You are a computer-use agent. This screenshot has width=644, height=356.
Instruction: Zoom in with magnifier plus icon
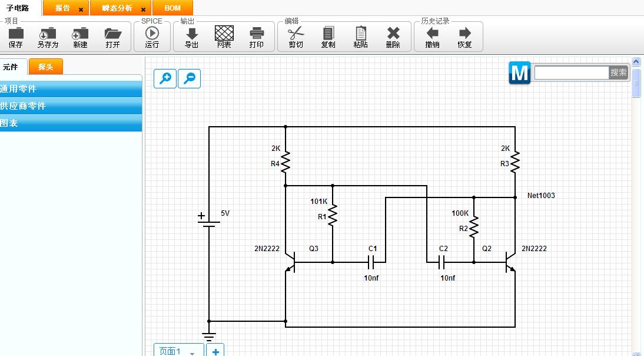(165, 78)
